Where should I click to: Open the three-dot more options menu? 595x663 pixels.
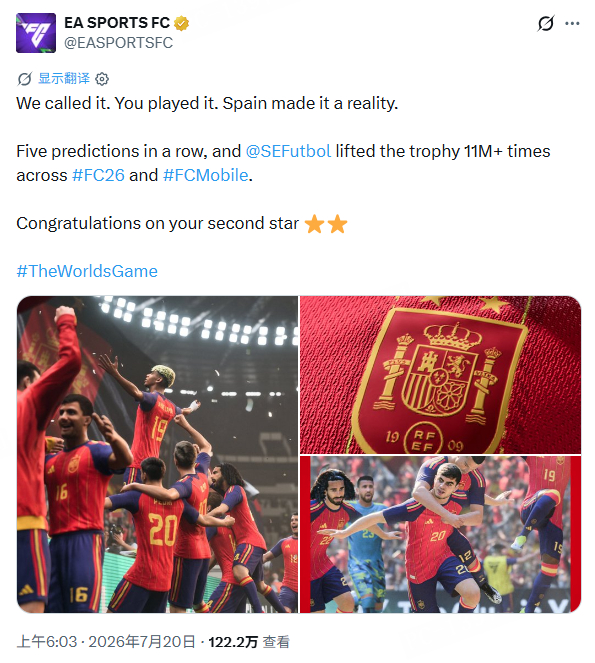pyautogui.click(x=572, y=23)
